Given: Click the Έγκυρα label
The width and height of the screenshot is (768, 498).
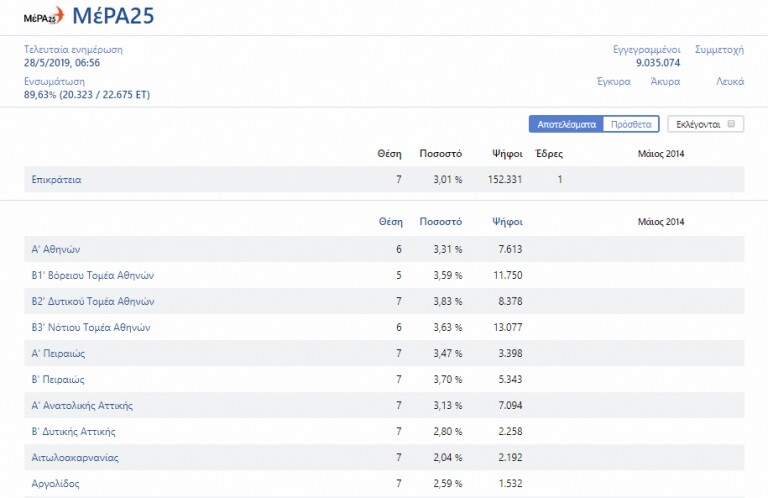Looking at the screenshot, I should coord(614,81).
